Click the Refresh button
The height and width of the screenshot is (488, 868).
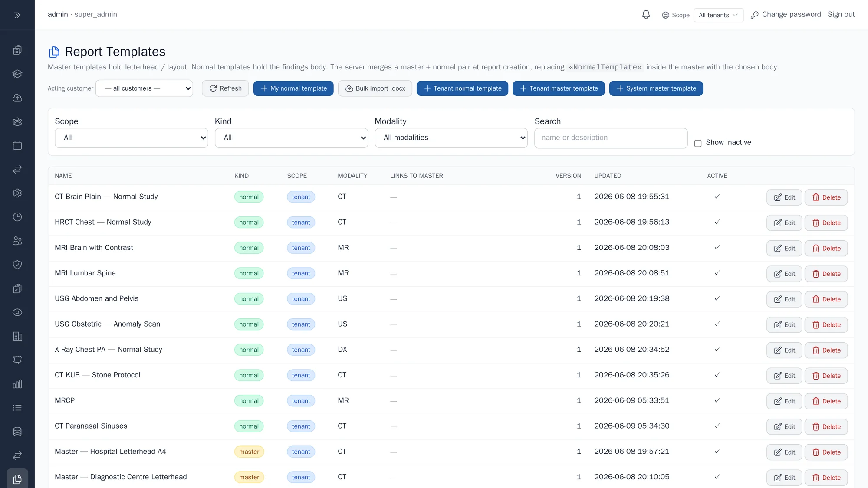coord(225,88)
